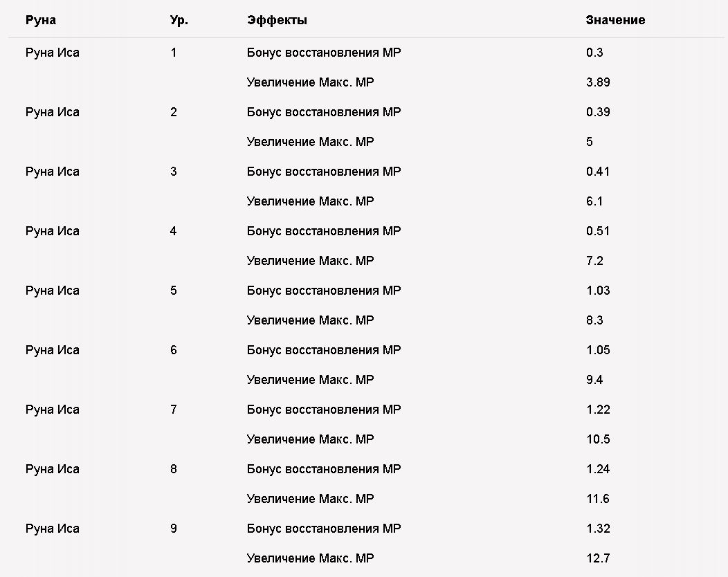Click value 3.89 for Увеличение Макс. MP
728x577 pixels.
click(x=598, y=82)
